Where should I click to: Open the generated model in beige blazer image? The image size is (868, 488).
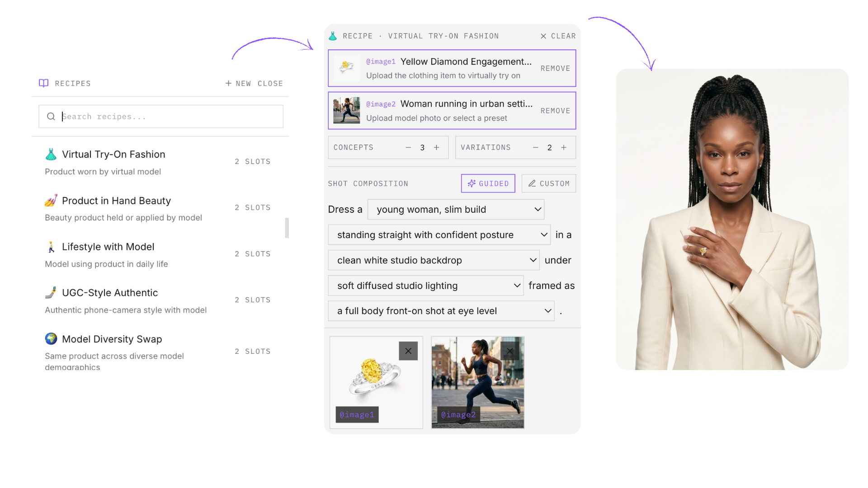(732, 220)
